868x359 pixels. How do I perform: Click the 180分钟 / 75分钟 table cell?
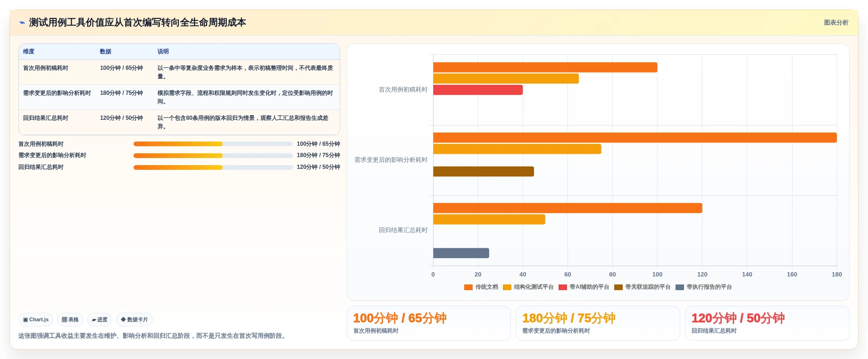[121, 93]
